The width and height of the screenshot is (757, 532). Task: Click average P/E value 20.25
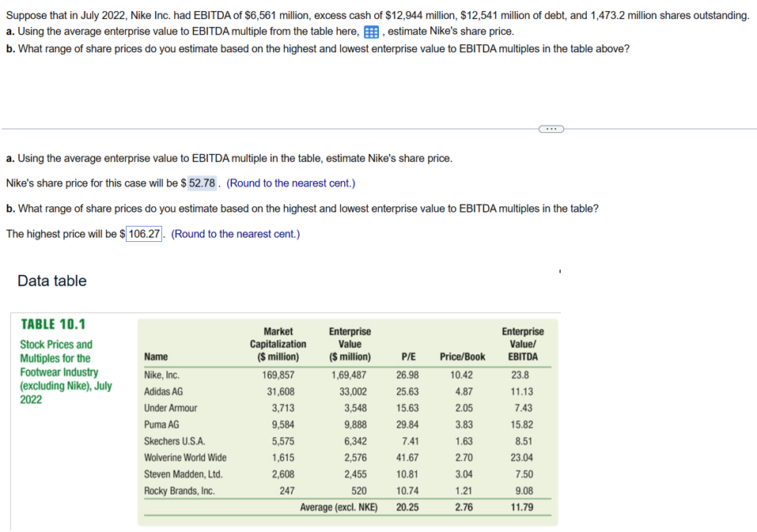click(407, 507)
